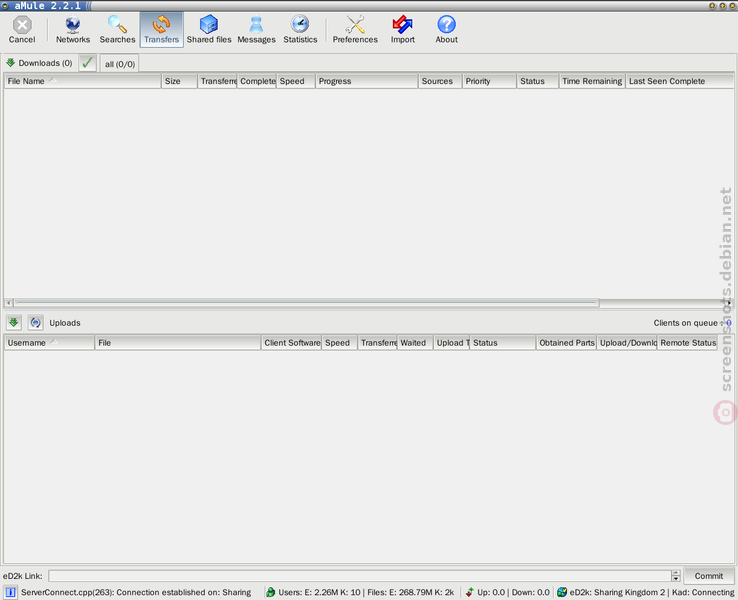Sort uploads by Upload Time column
Screen dimensions: 738x600
click(451, 343)
